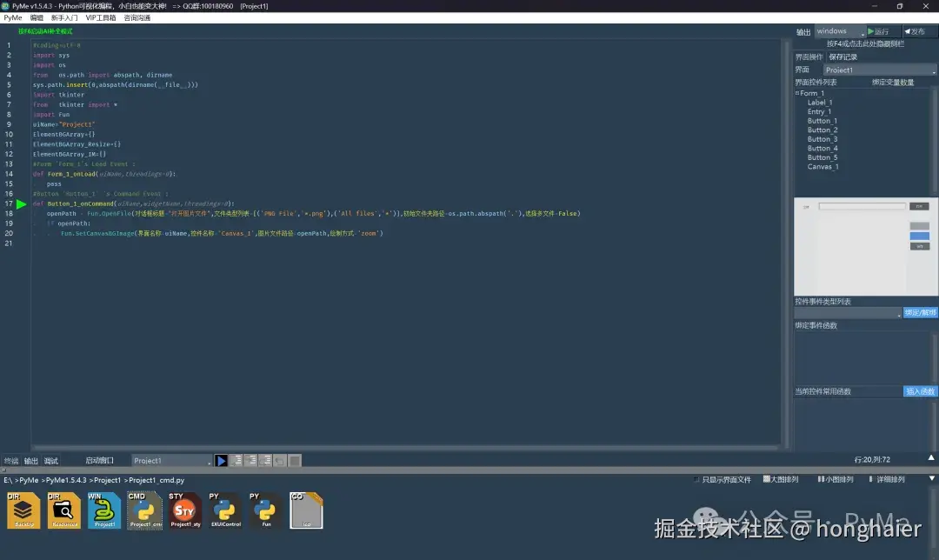Select the 小图排列 small icon view option

[836, 479]
